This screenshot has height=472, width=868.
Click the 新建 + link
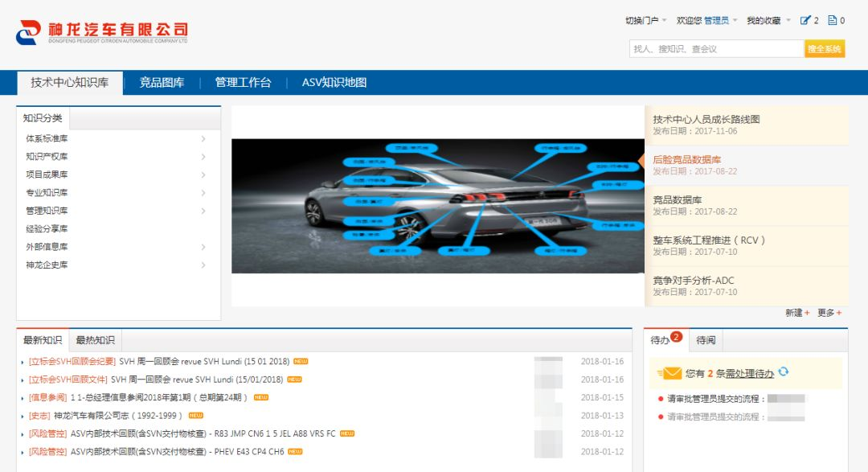pyautogui.click(x=797, y=313)
